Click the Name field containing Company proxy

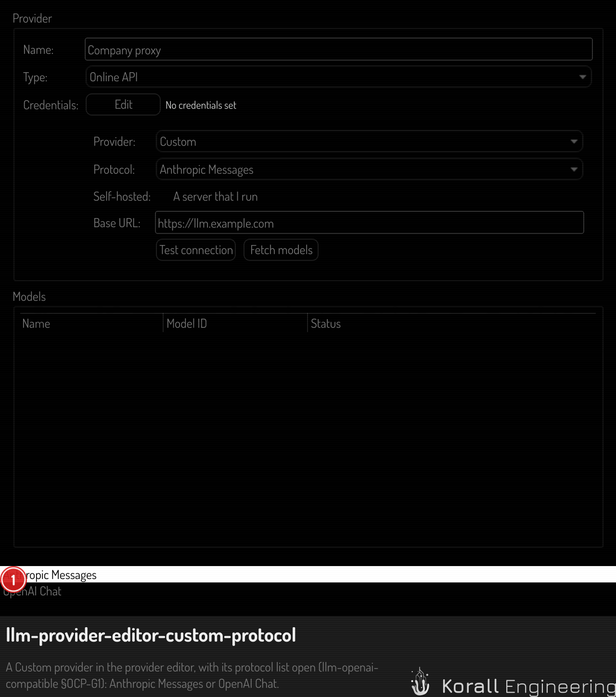click(338, 50)
